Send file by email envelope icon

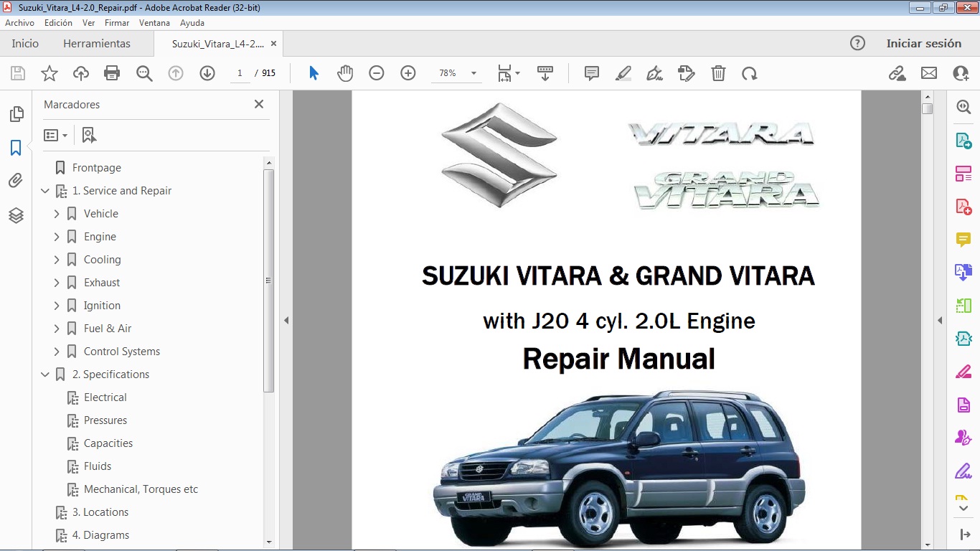pyautogui.click(x=929, y=73)
